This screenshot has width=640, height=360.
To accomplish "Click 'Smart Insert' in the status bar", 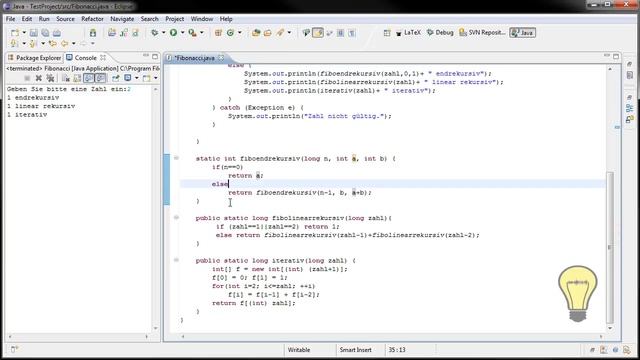I will tap(356, 350).
